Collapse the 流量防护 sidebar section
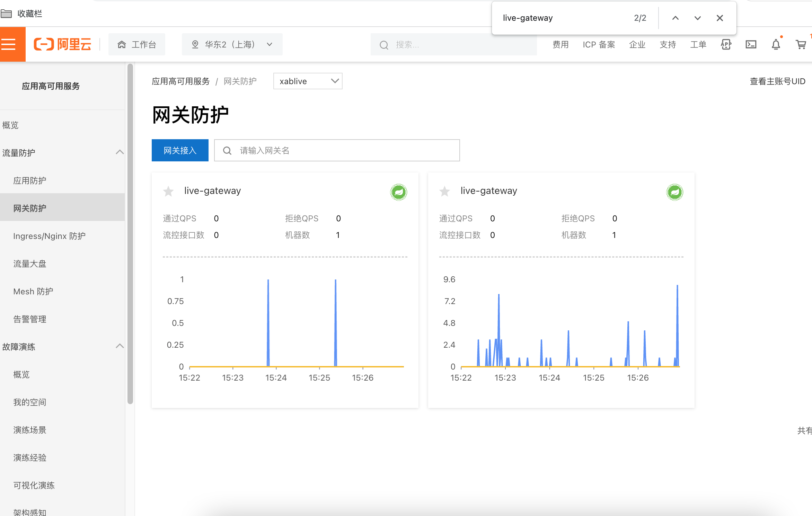Viewport: 812px width, 516px height. pos(120,152)
